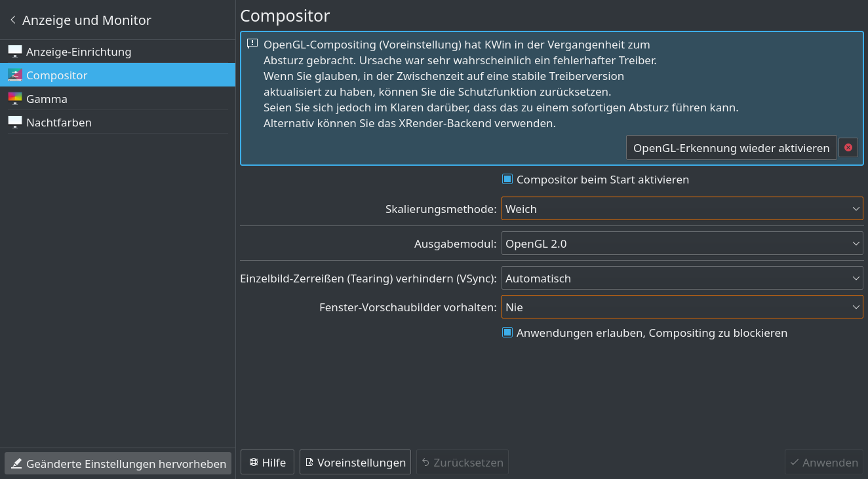868x479 pixels.
Task: Open Hilfe at the bottom
Action: [267, 462]
